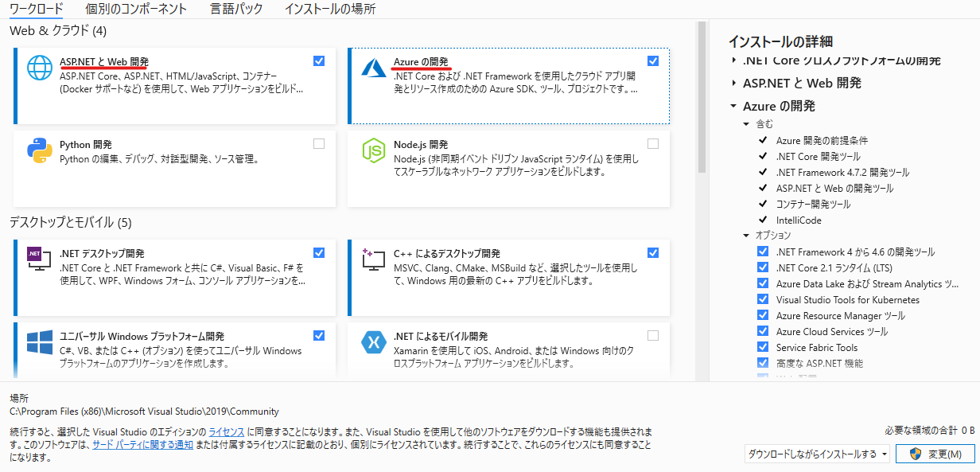Switch to the 個別のコンポーネント tab

136,9
